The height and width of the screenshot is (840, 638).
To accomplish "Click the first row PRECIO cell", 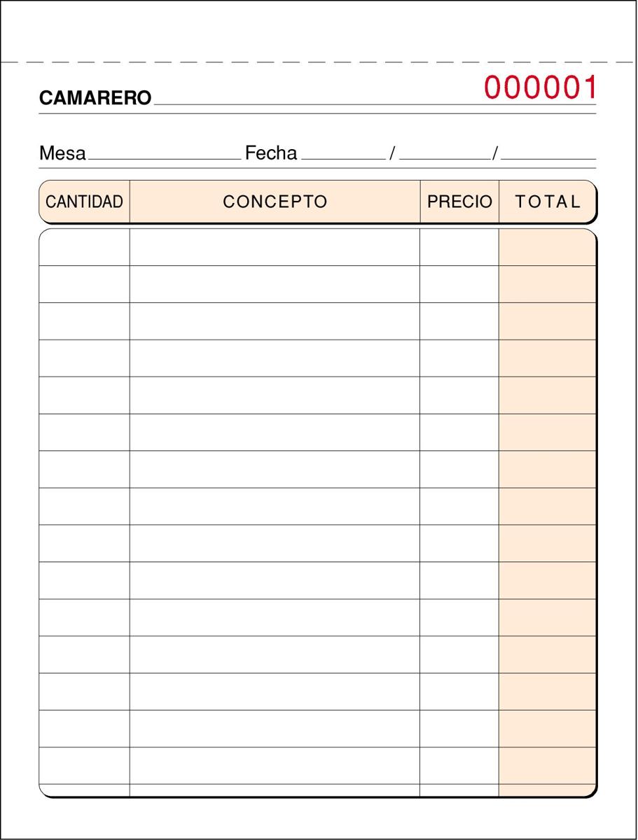I will (459, 247).
